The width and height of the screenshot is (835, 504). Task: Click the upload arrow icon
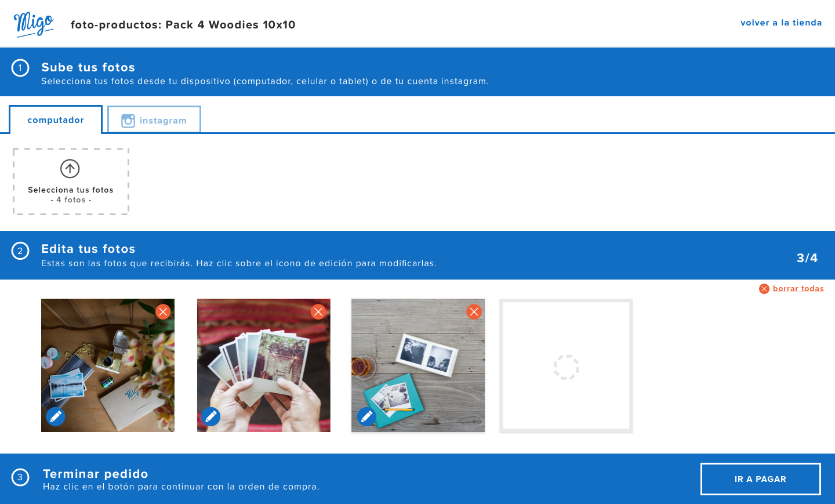tap(70, 169)
